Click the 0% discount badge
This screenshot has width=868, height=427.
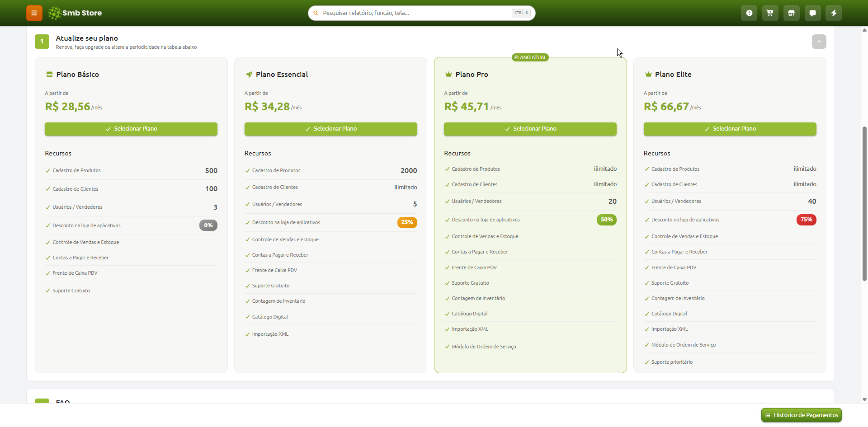[208, 225]
